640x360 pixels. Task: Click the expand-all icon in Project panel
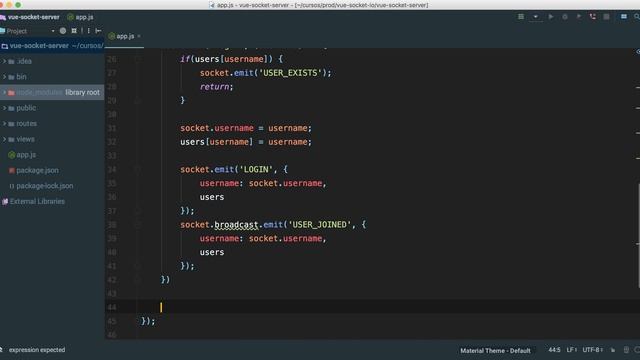coord(74,31)
